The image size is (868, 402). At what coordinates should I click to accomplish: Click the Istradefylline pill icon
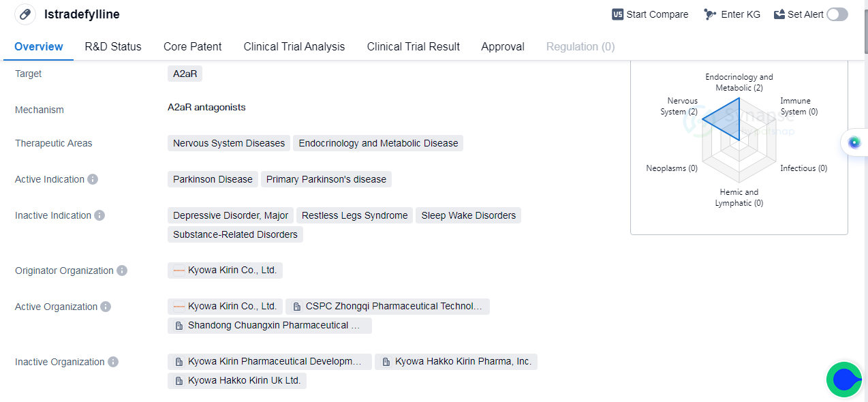[25, 14]
